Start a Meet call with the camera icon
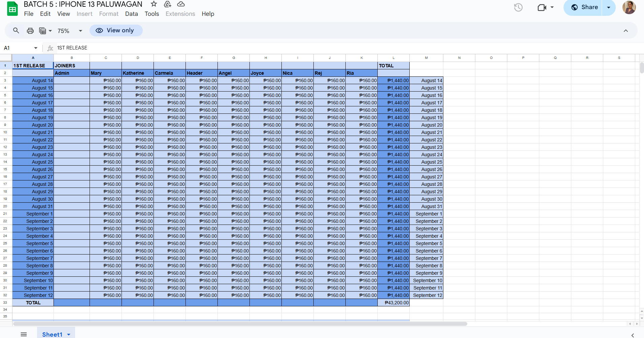The image size is (644, 338). 542,7
